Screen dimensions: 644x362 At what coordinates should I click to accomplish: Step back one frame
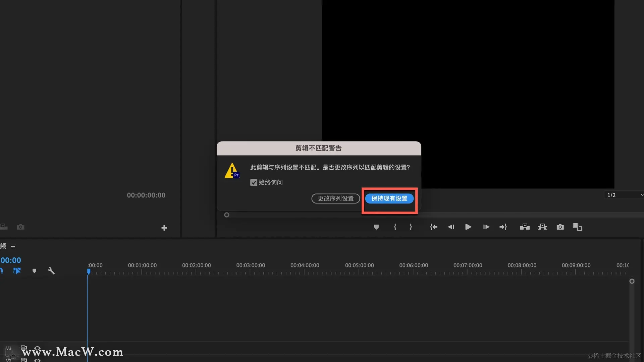[x=451, y=227]
